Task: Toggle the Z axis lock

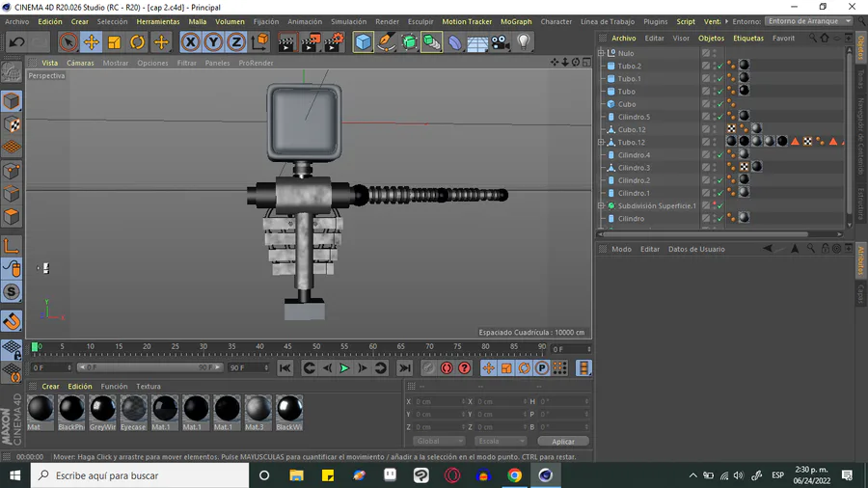Action: pos(236,42)
